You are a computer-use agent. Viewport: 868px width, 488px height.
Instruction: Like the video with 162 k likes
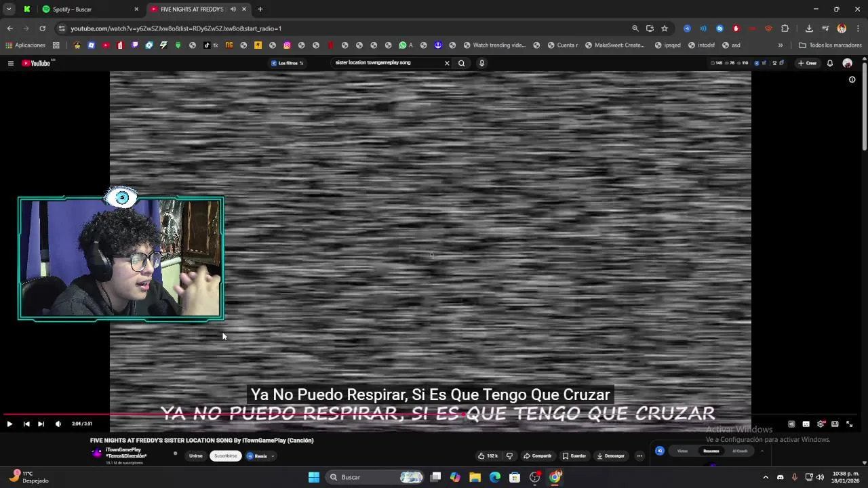click(488, 456)
